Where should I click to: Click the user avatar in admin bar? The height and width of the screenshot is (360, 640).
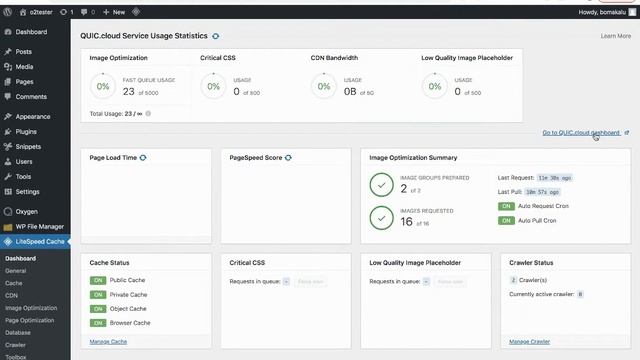tap(632, 12)
